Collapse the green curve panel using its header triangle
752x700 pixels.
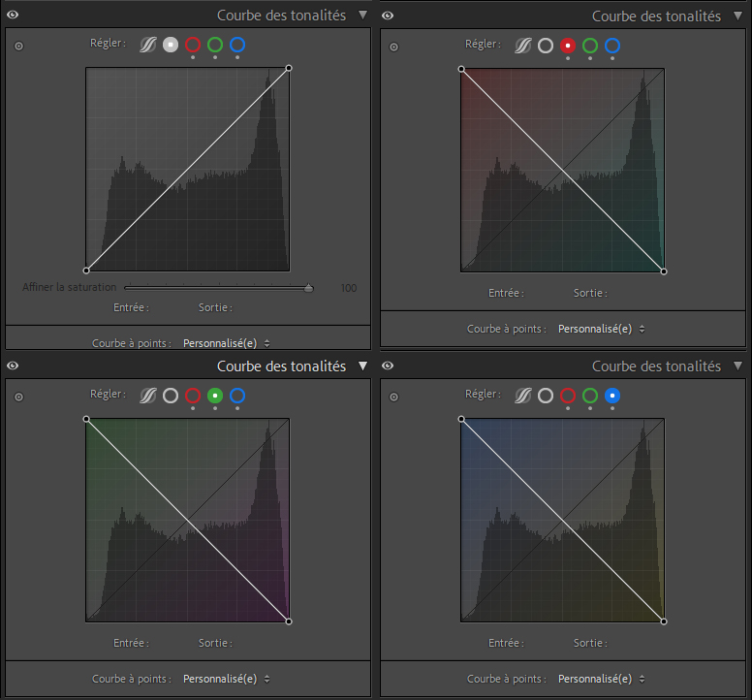(362, 366)
